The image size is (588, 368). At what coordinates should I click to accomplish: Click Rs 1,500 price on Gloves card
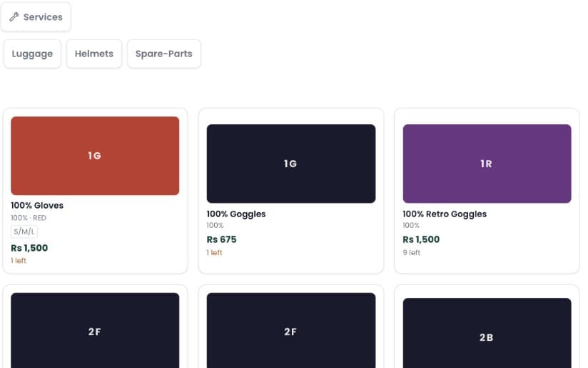tap(29, 248)
